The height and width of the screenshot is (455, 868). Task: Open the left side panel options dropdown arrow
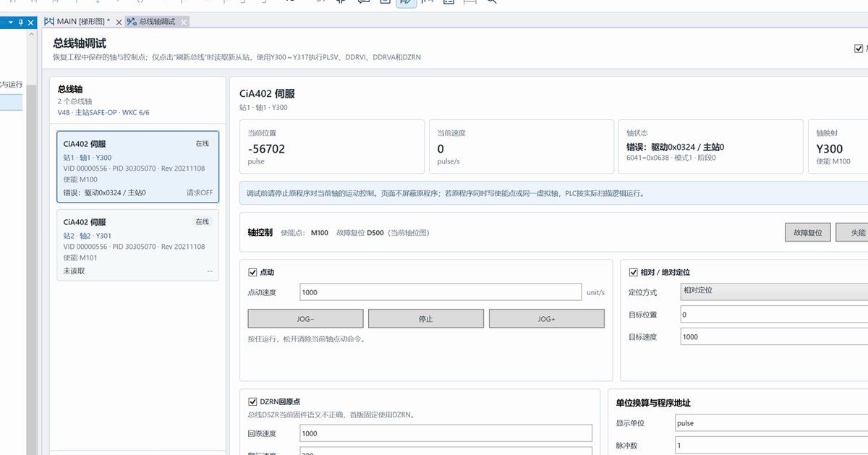point(11,22)
